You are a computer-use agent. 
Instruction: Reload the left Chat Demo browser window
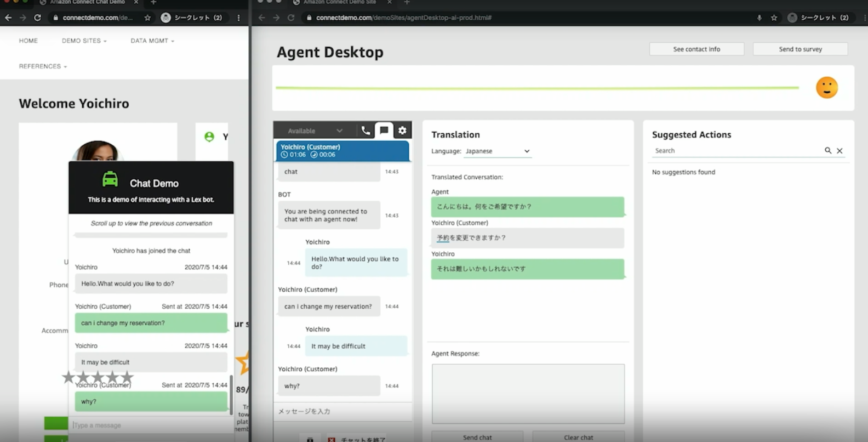pos(37,18)
